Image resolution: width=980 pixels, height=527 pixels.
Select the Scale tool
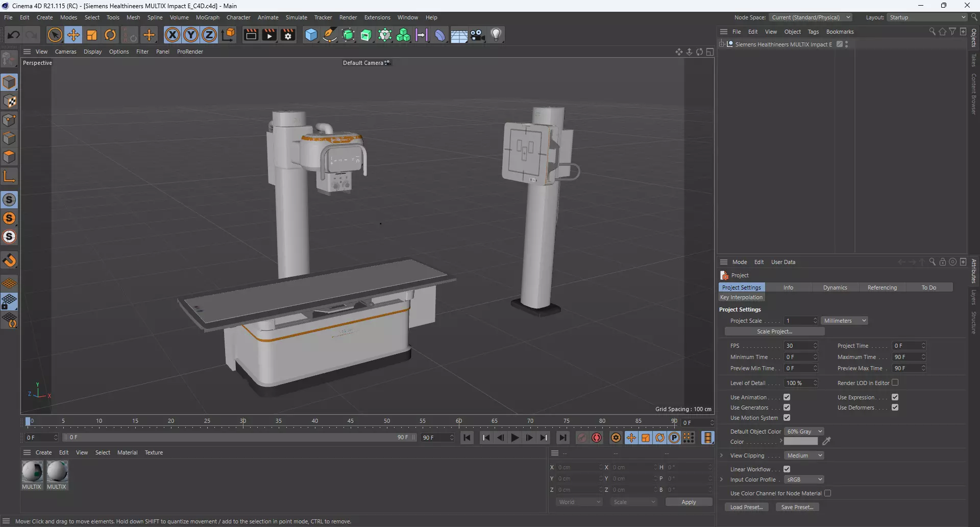click(92, 35)
